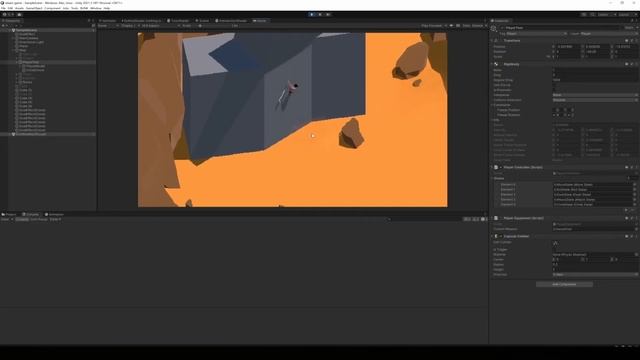Viewport: 640px width, 360px height.
Task: Open the Window menu
Action: pyautogui.click(x=96, y=8)
